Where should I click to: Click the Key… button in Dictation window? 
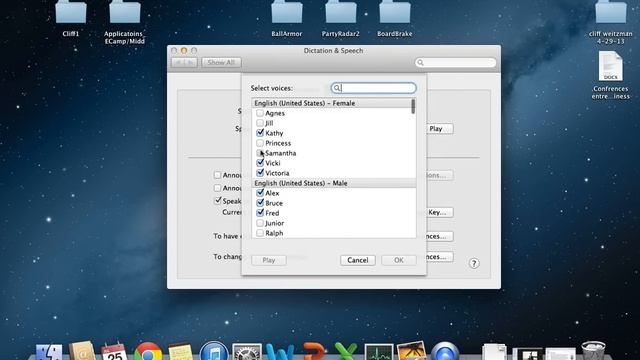tap(440, 212)
